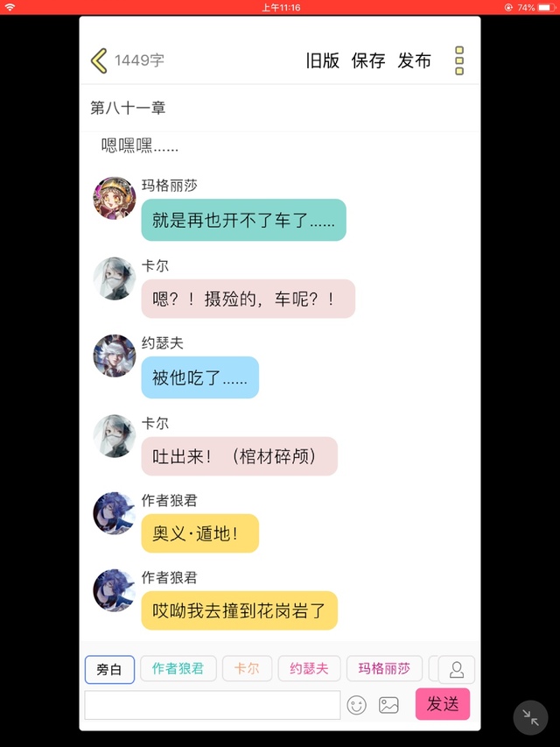This screenshot has width=560, height=747.
Task: Save the draft with 保存
Action: pyautogui.click(x=368, y=60)
